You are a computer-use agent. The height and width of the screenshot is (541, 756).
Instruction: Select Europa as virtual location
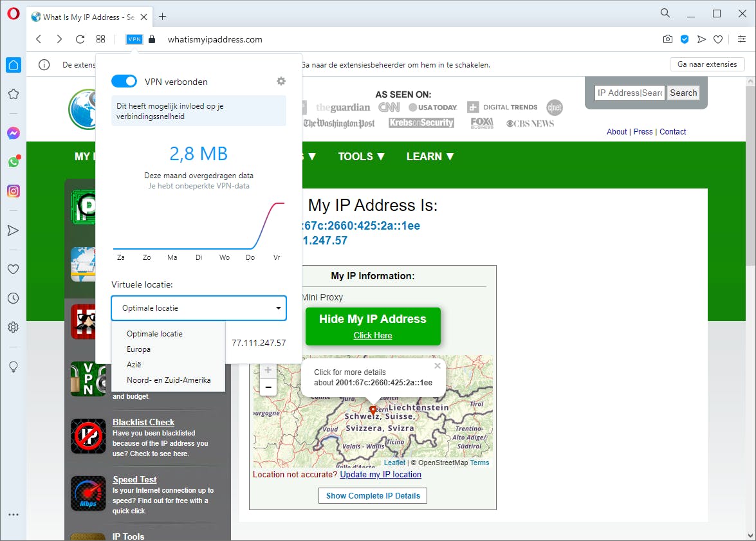click(x=139, y=349)
